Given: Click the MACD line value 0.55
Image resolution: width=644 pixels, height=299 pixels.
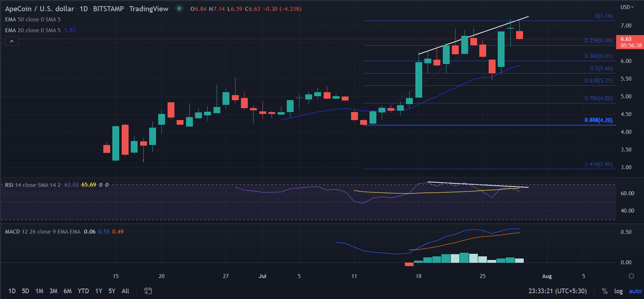Looking at the screenshot, I should [x=104, y=232].
